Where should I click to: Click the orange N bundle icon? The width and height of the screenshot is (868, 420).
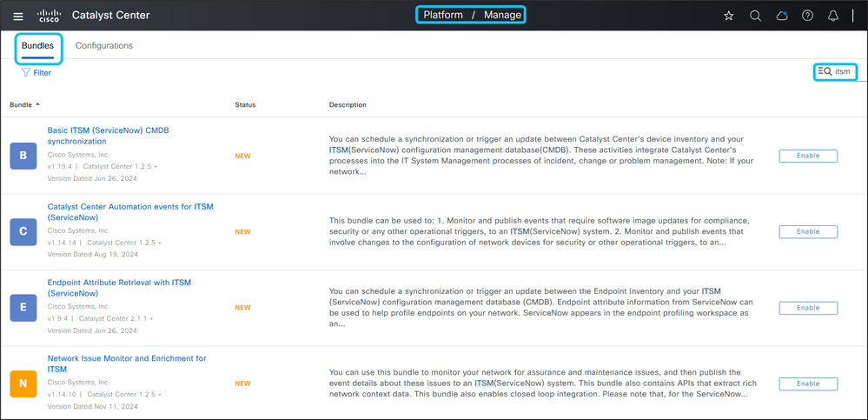pyautogui.click(x=23, y=383)
